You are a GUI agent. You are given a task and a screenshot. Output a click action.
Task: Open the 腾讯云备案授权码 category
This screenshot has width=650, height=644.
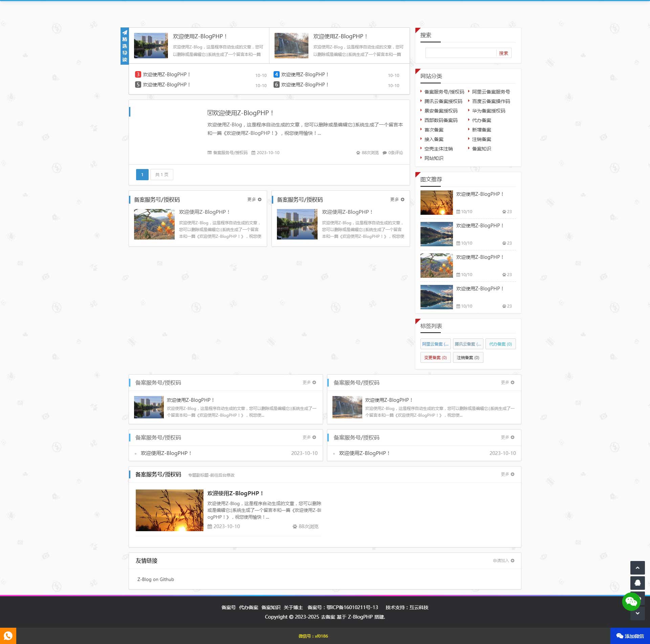coord(443,101)
